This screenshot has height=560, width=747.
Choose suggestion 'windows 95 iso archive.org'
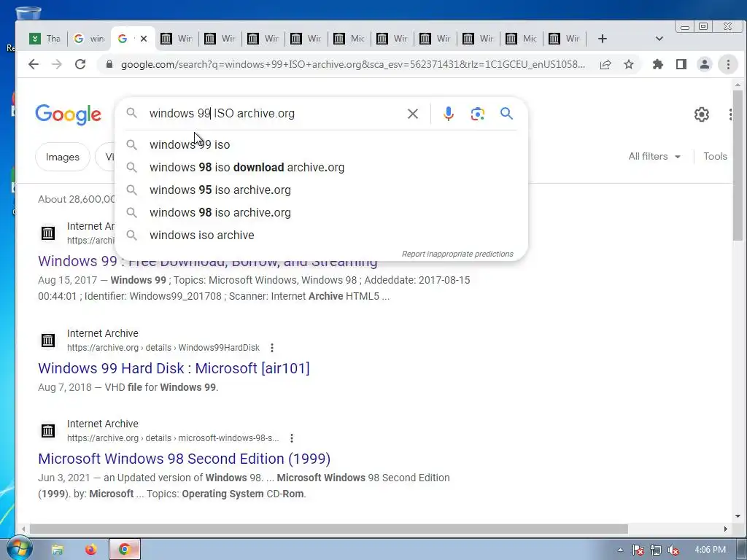(322, 190)
